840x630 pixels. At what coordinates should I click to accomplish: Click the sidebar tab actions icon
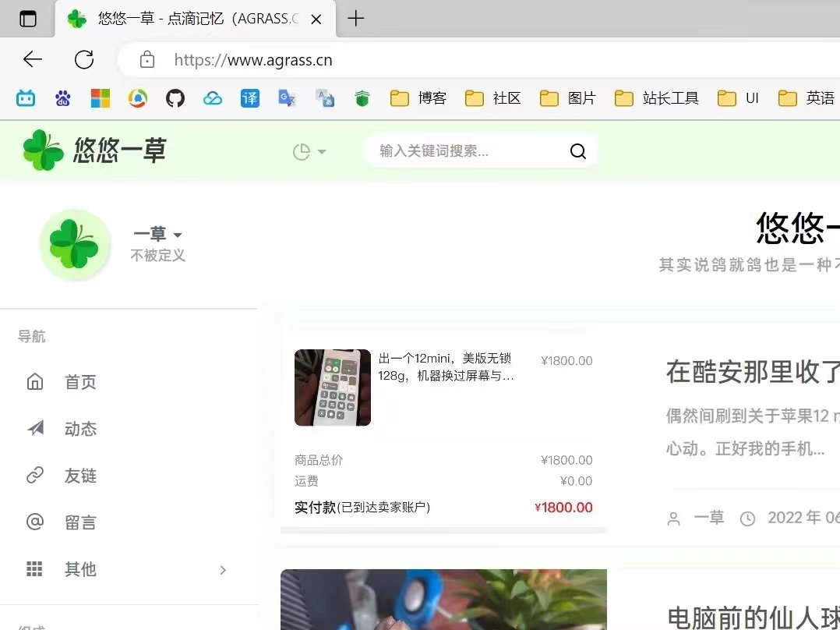28,19
